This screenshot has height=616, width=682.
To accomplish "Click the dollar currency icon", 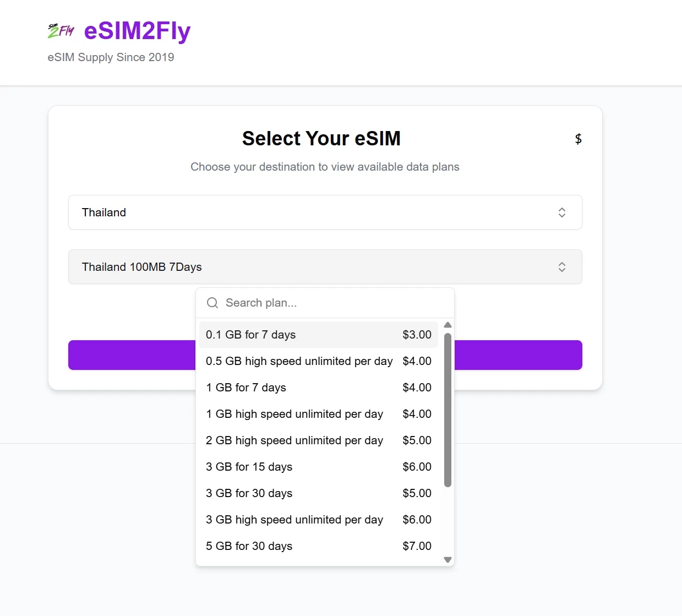I will (x=578, y=139).
